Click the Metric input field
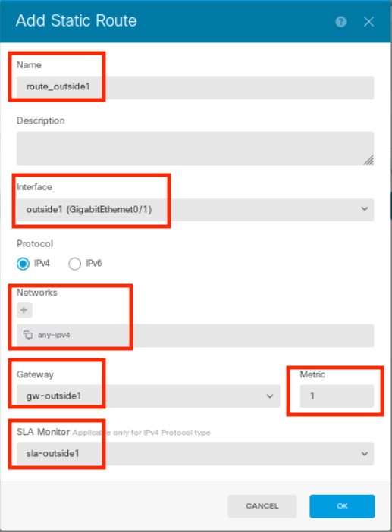The width and height of the screenshot is (392, 532). pyautogui.click(x=337, y=396)
